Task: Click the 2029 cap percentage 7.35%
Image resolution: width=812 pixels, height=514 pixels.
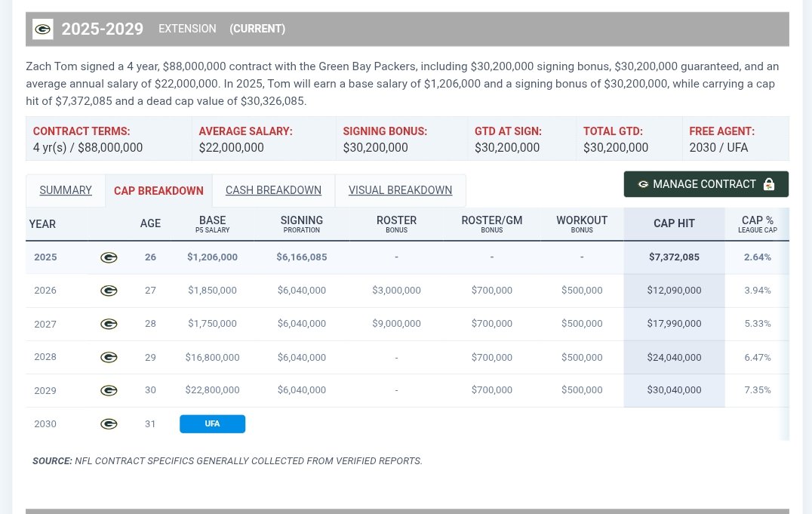Action: click(x=758, y=389)
